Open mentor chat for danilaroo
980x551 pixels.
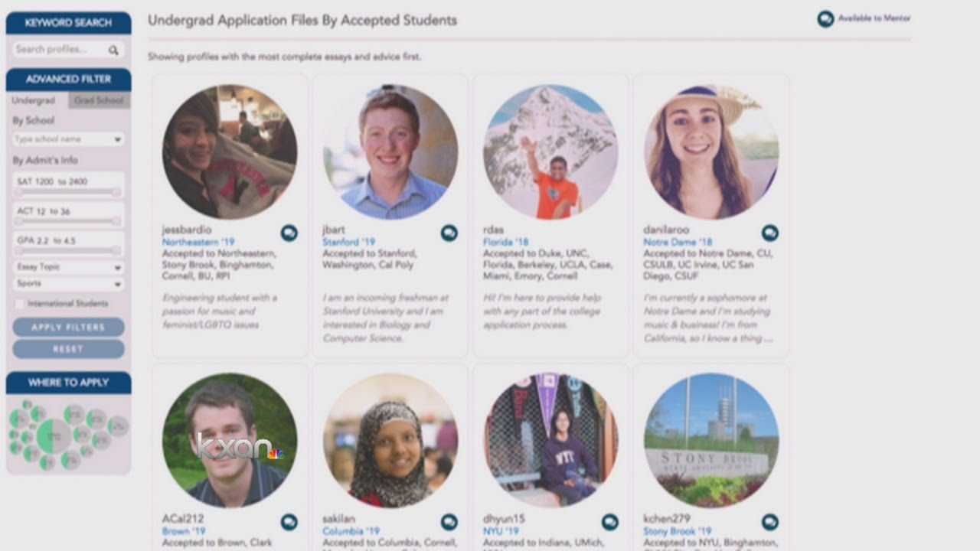point(770,233)
